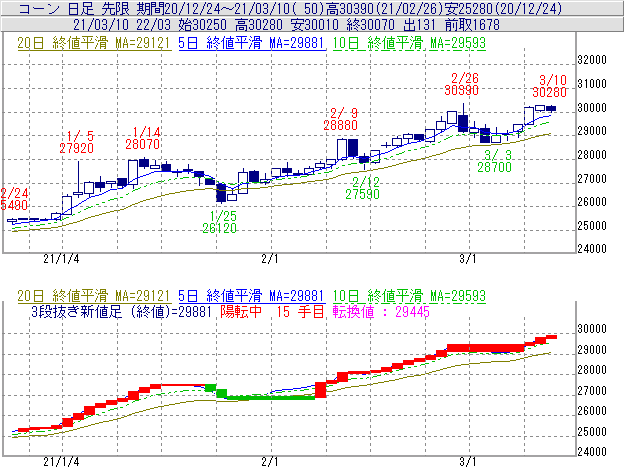
Task: Click the green downtrend bar in lower chart
Action: point(270,397)
